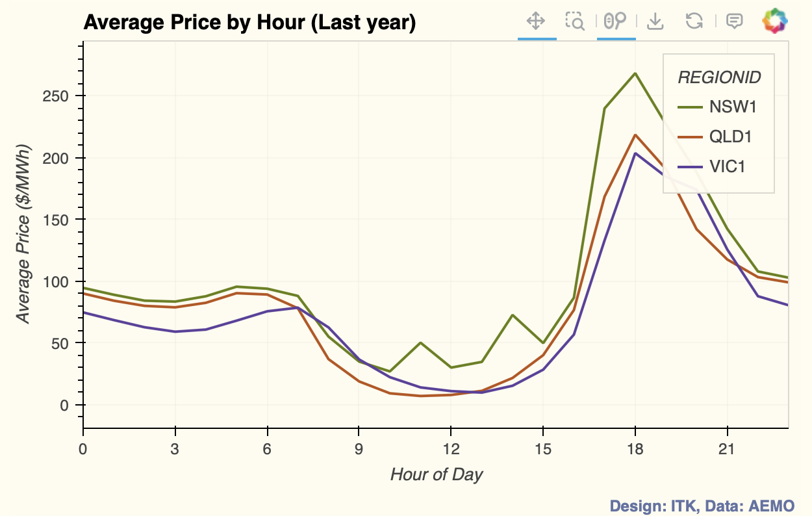
Task: Toggle the NSW1 series label in the legend
Action: coord(733,107)
